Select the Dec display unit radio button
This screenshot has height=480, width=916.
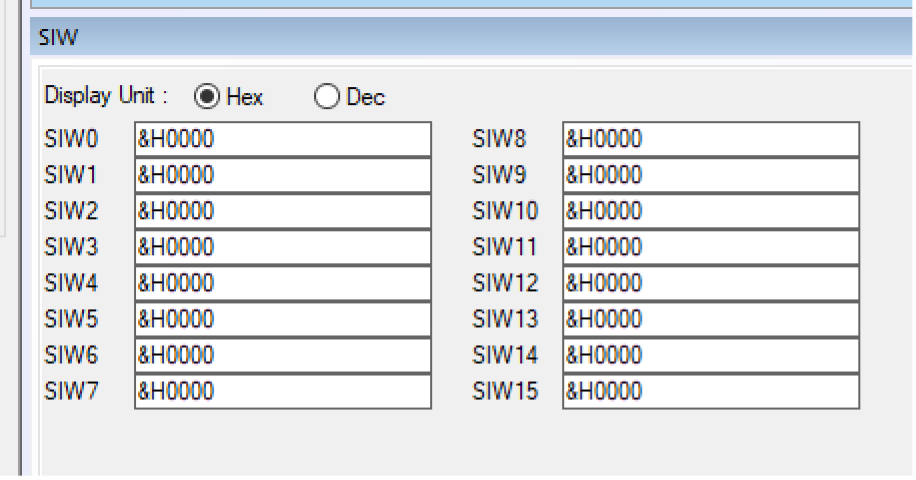click(327, 97)
